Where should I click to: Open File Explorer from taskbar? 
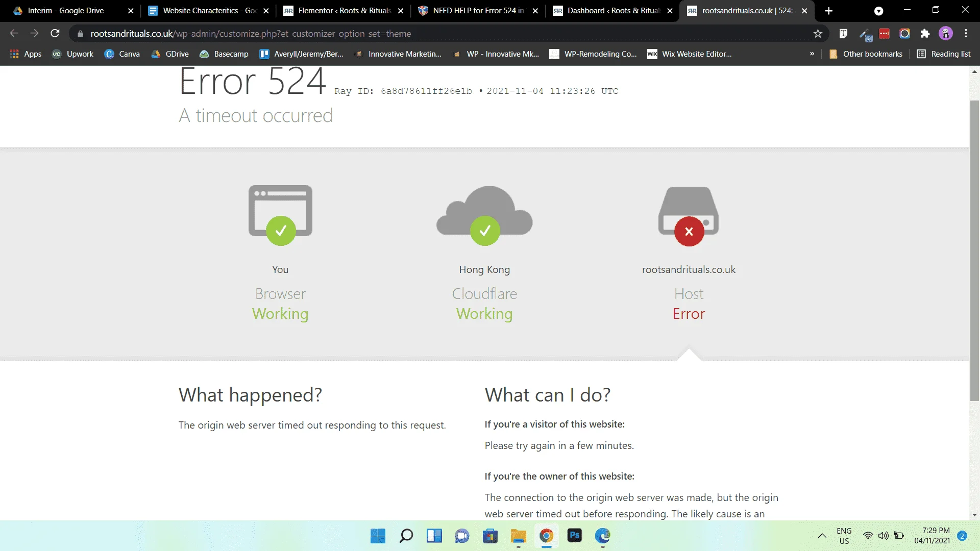point(518,536)
